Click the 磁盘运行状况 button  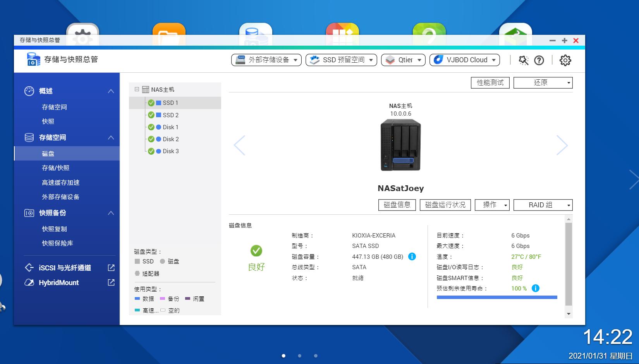[x=446, y=205]
